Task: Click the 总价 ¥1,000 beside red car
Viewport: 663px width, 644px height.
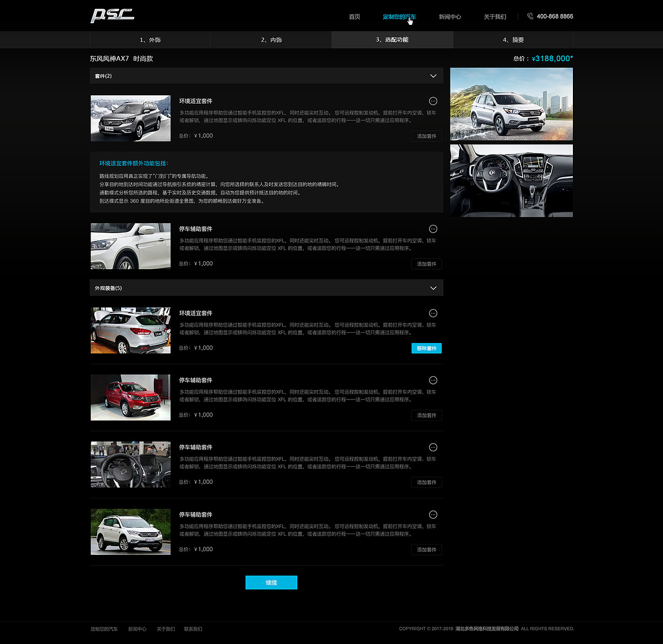Action: point(196,415)
